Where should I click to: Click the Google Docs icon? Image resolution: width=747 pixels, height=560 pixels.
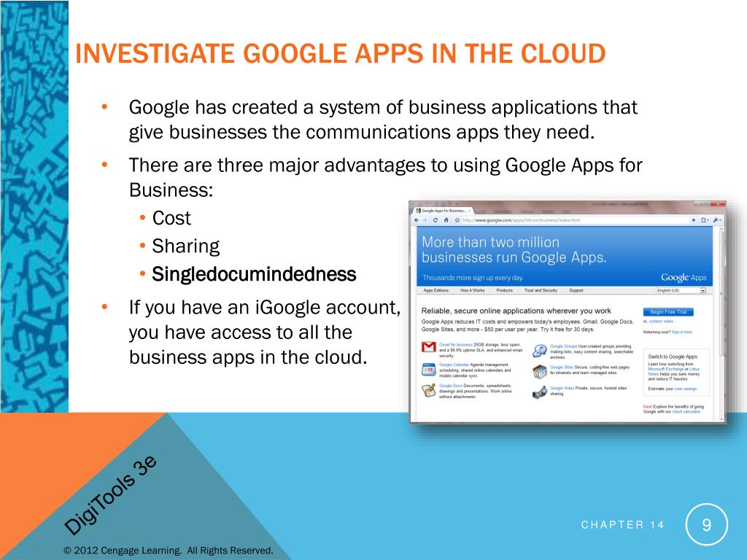click(429, 391)
